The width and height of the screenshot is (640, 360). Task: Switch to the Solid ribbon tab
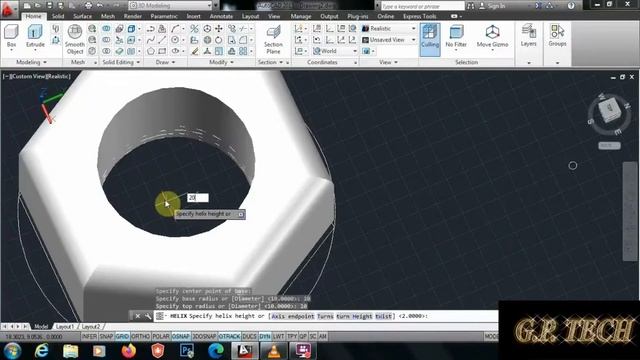click(58, 16)
